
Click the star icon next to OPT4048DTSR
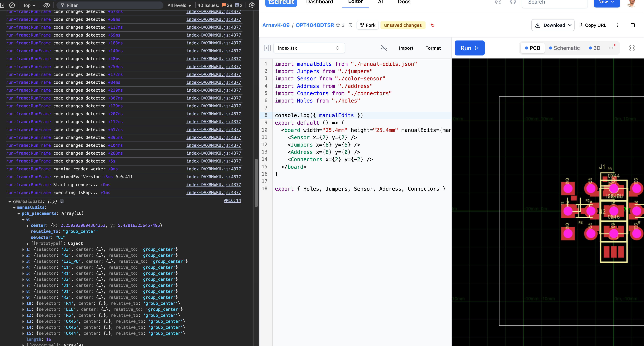(338, 25)
